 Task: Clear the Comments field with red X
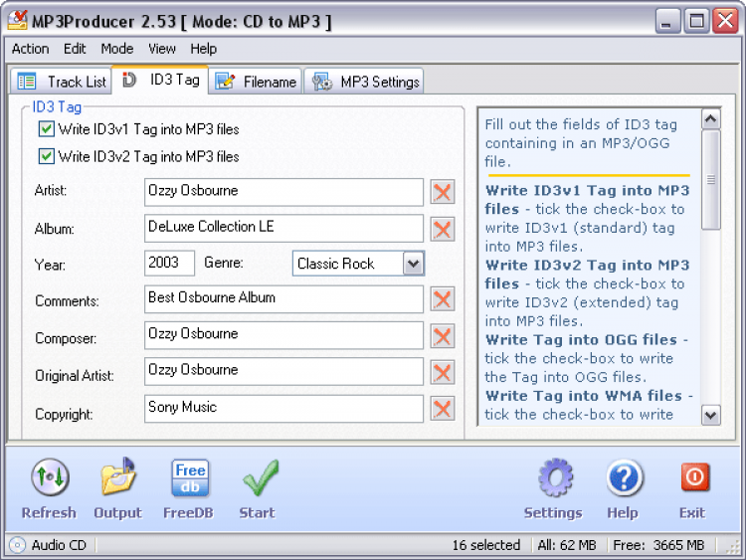[x=443, y=299]
